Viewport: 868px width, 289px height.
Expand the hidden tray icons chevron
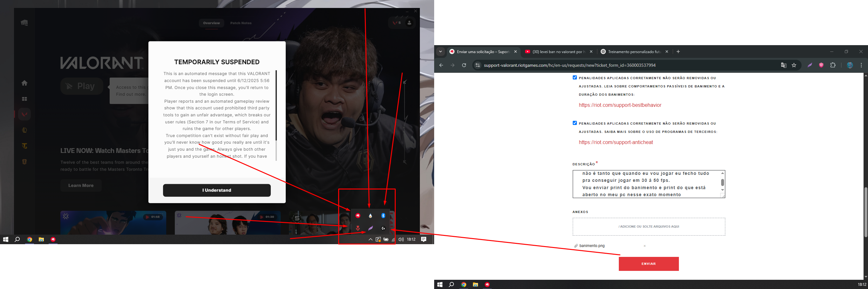pyautogui.click(x=370, y=239)
